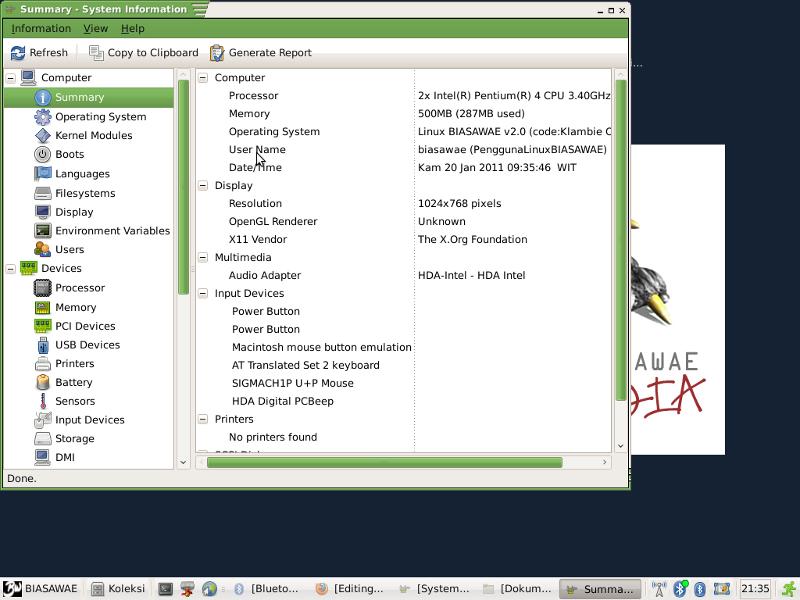
Task: Click the BIASAWAE start menu button
Action: tap(40, 589)
